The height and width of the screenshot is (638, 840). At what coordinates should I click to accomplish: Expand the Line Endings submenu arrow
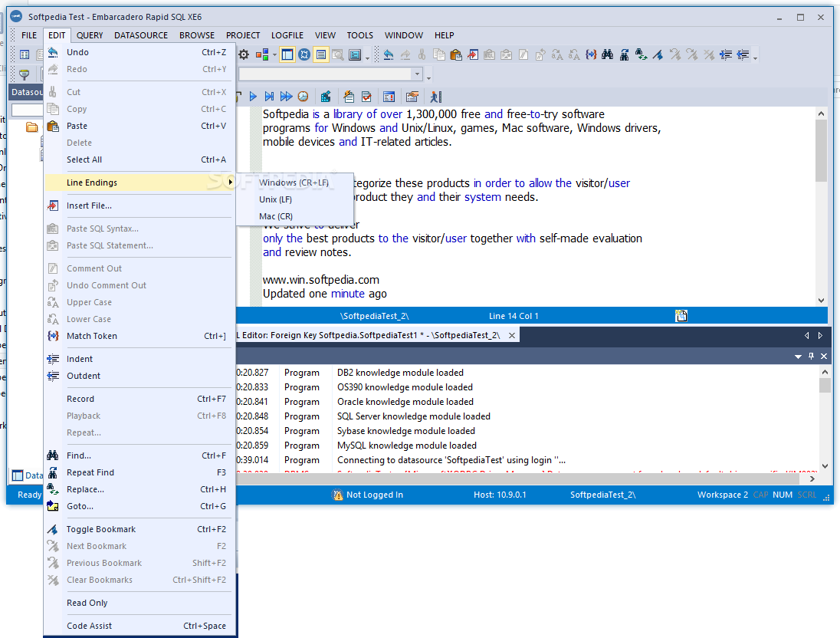point(231,183)
